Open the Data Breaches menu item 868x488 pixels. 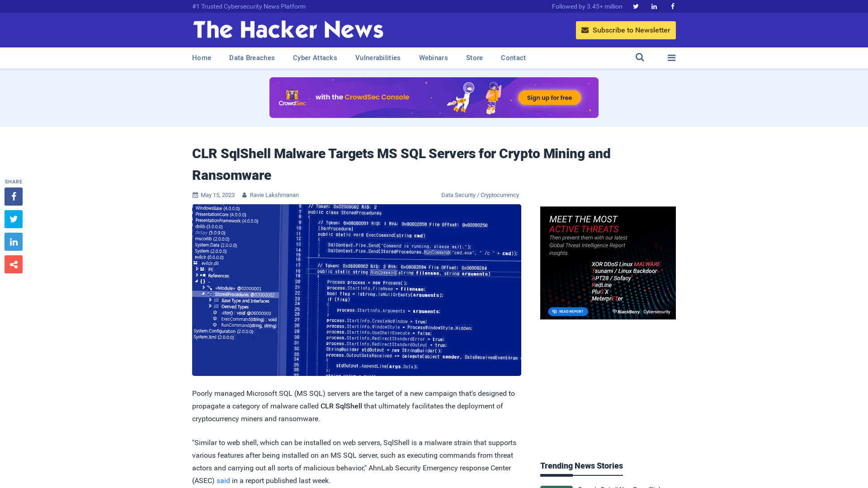251,57
